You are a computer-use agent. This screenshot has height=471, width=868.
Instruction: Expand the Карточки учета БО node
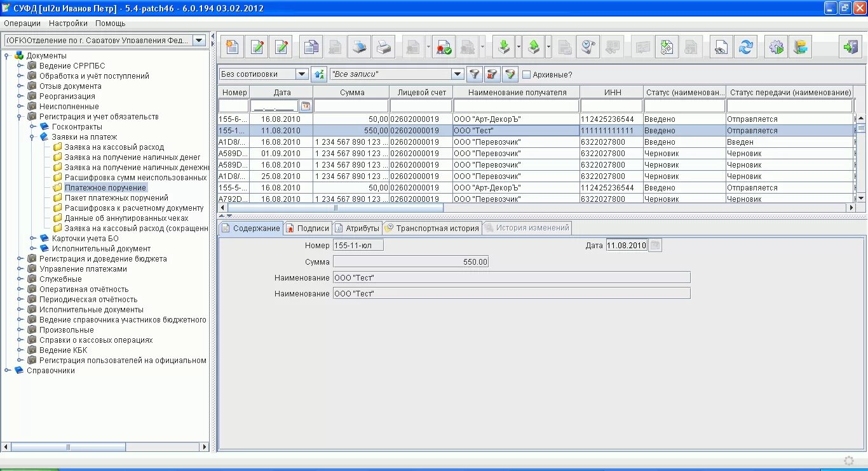[32, 238]
